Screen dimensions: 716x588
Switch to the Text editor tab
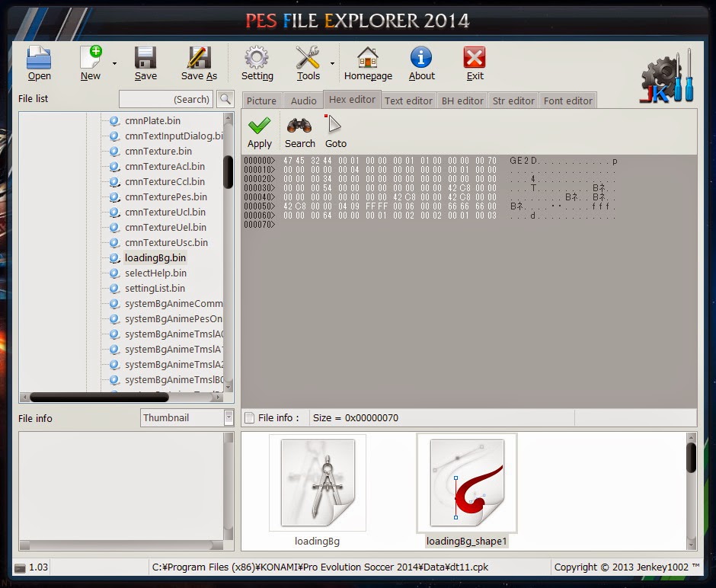(x=408, y=101)
